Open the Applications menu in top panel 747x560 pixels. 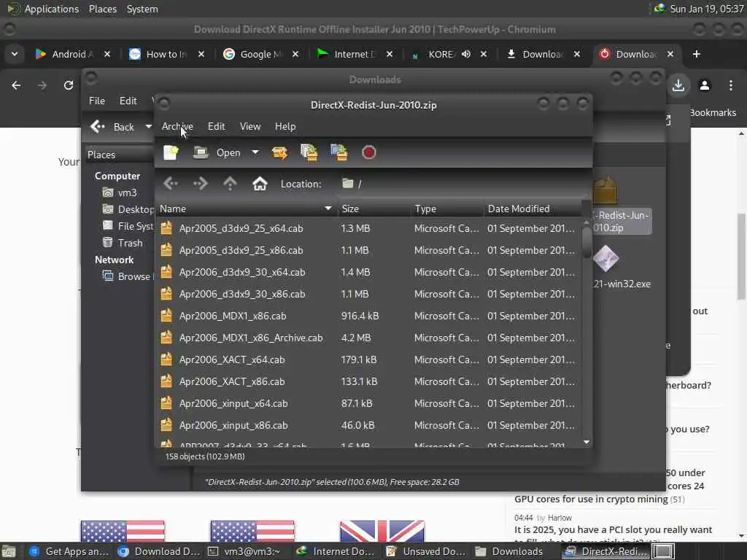pyautogui.click(x=52, y=9)
